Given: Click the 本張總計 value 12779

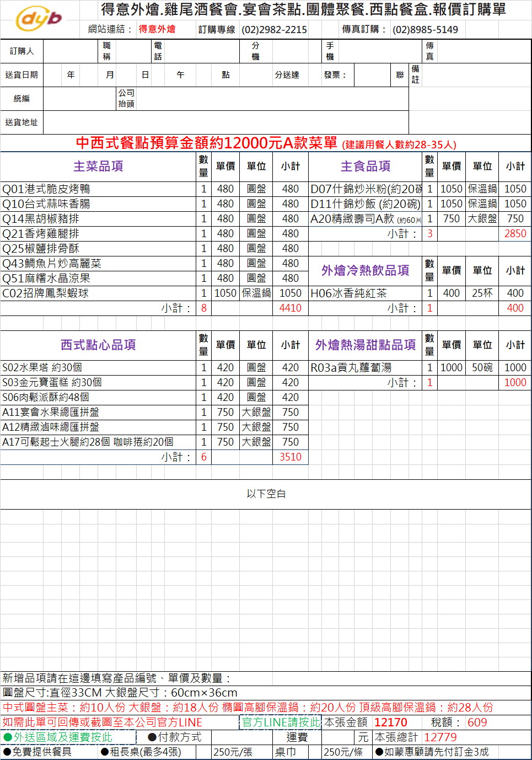Looking at the screenshot, I should pos(440,737).
